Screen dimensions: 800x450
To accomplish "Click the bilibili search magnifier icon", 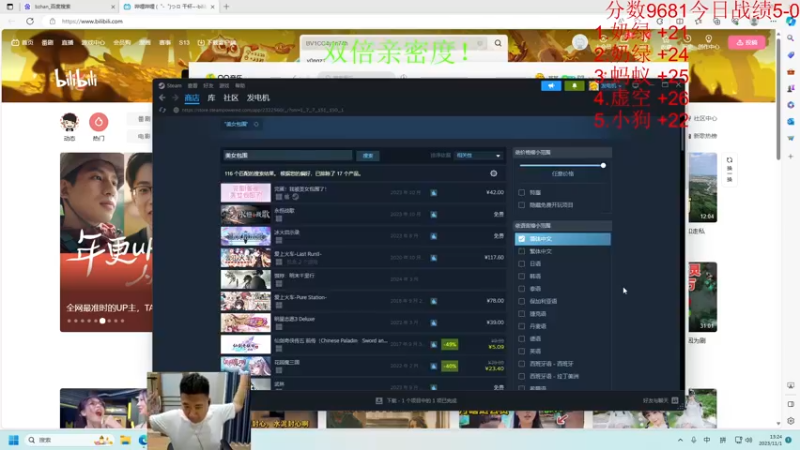I will pos(498,43).
